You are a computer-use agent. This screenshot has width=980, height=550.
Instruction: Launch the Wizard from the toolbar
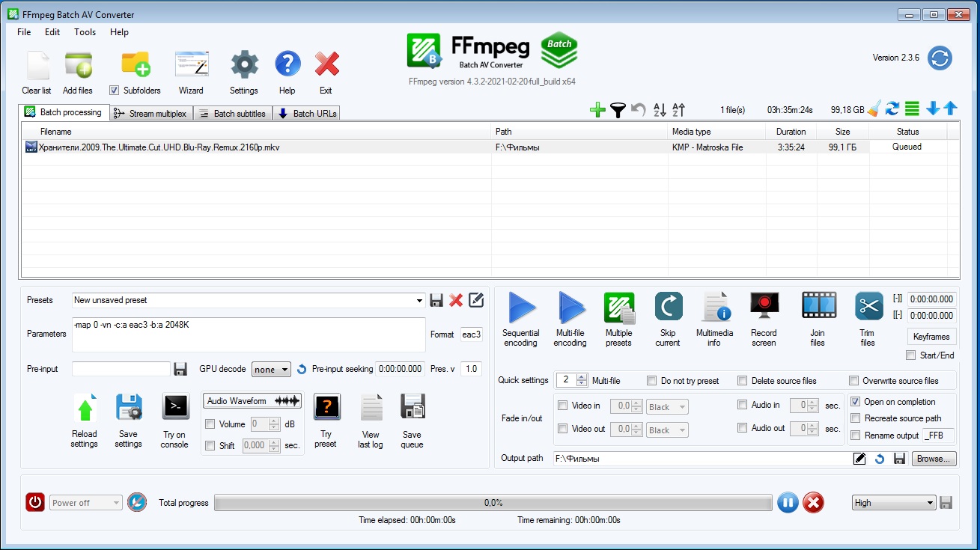pos(191,67)
